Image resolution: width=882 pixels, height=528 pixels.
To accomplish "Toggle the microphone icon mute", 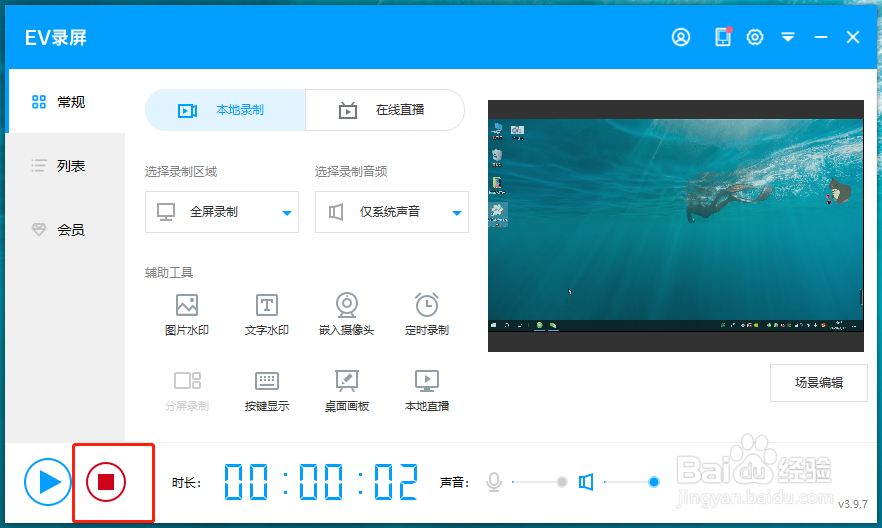I will 494,482.
